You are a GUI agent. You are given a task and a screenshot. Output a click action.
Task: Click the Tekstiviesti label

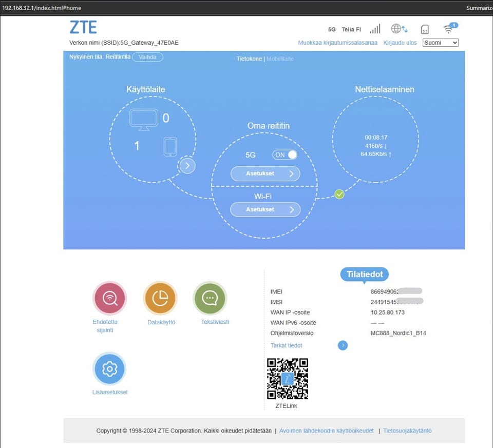coord(215,322)
